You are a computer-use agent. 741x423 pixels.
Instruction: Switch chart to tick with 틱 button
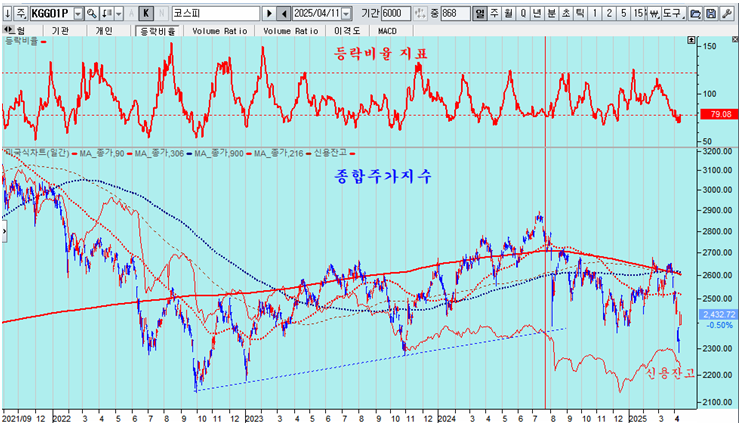click(578, 14)
